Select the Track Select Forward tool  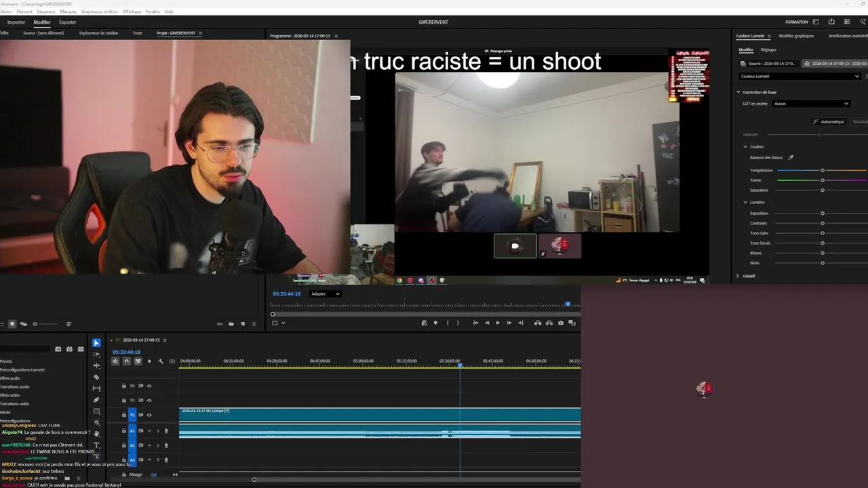point(96,354)
